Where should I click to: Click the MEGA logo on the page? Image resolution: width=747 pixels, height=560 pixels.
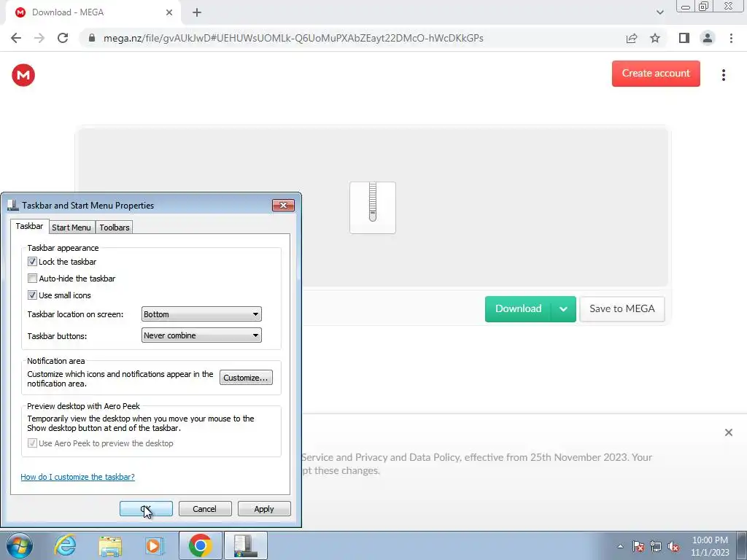[23, 75]
